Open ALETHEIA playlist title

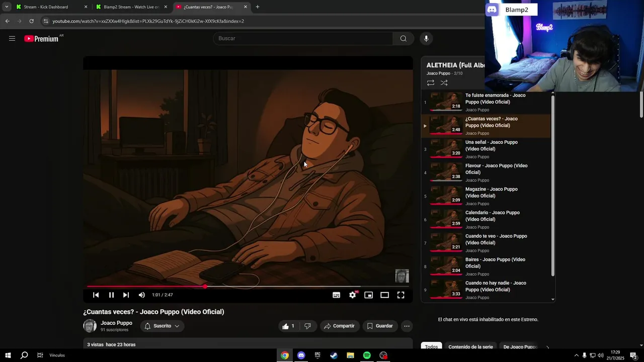point(455,65)
